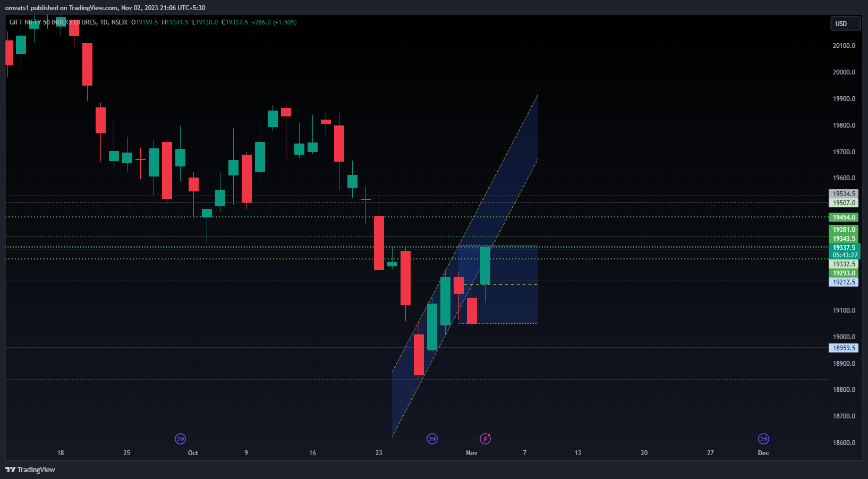Click the green 19293.0 price label

pos(844,273)
